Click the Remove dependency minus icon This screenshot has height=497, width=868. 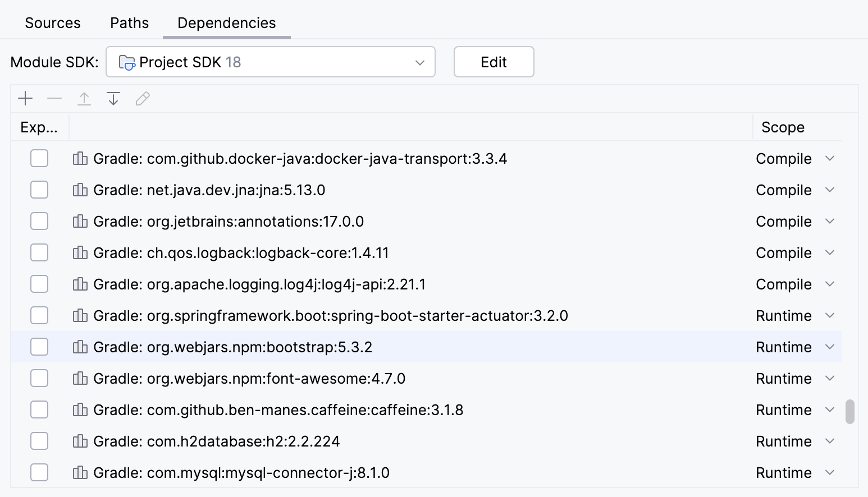54,98
